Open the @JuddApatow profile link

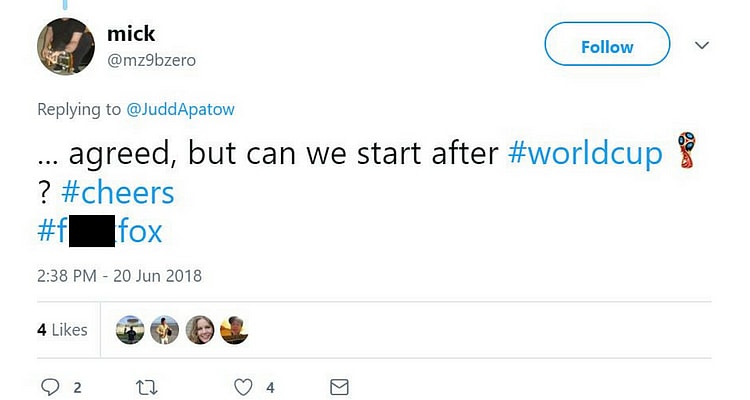pos(181,109)
